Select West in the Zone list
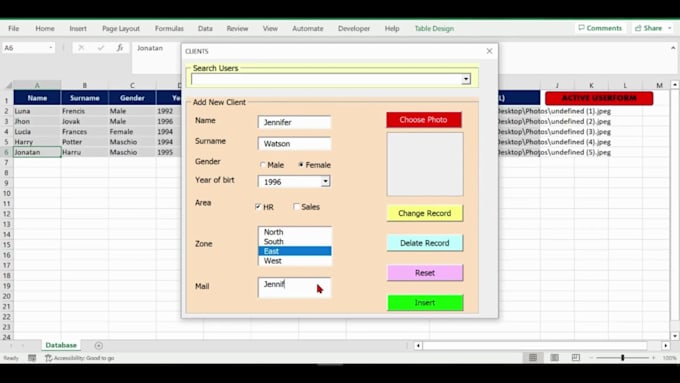680x383 pixels. tap(294, 261)
